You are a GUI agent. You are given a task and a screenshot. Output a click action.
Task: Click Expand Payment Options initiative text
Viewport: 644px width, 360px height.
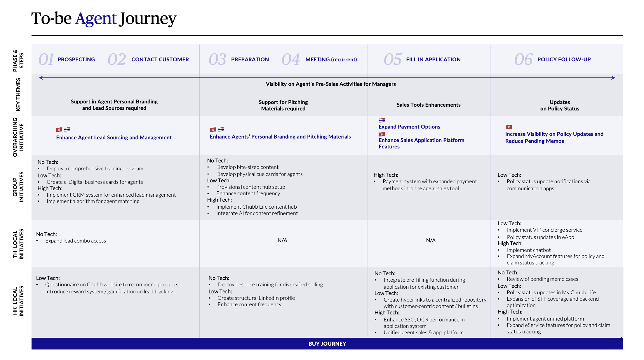(409, 127)
